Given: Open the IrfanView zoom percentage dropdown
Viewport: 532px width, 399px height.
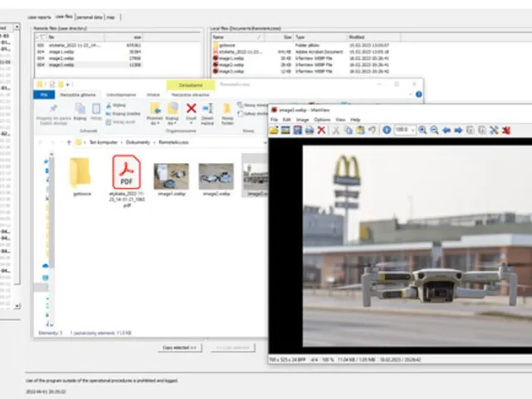Looking at the screenshot, I should (412, 130).
